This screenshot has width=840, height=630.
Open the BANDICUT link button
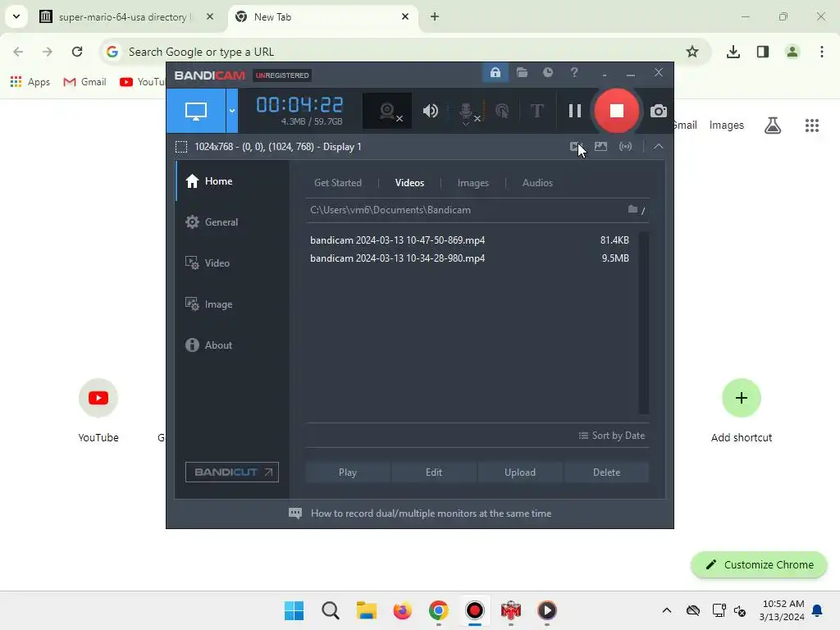point(232,472)
